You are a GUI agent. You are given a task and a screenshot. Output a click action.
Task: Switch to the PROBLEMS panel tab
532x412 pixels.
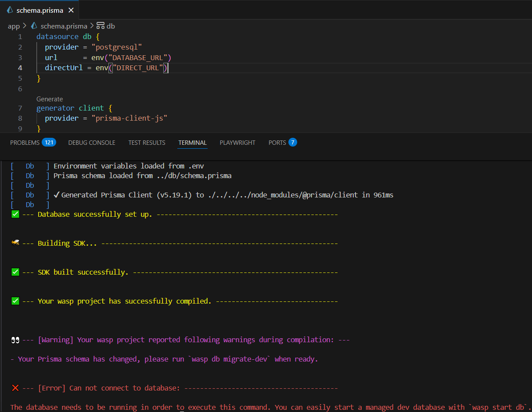(x=25, y=143)
